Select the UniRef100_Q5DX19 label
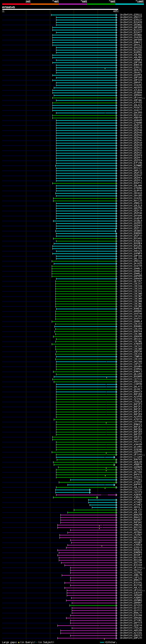The width and height of the screenshot is (146, 644). [x=131, y=261]
